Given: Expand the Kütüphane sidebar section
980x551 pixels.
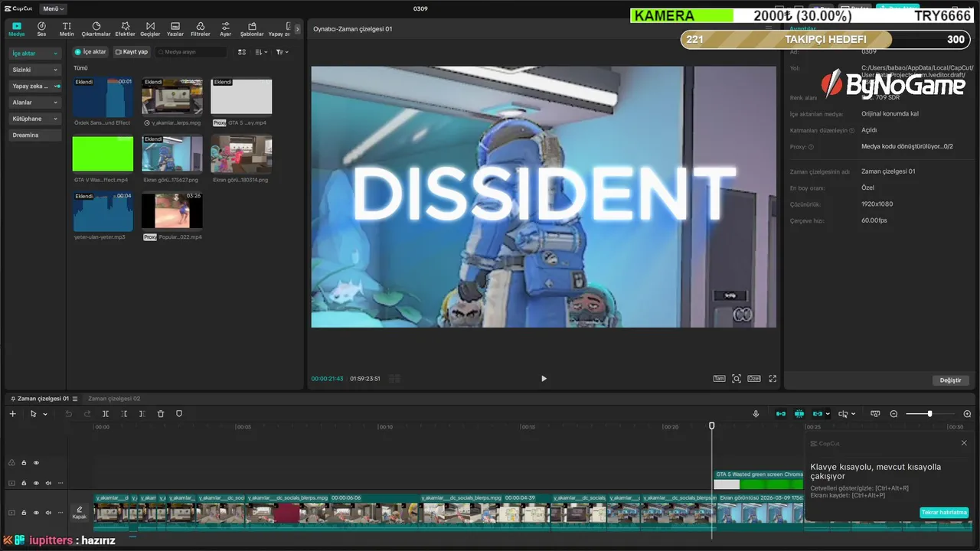Looking at the screenshot, I should coord(34,119).
